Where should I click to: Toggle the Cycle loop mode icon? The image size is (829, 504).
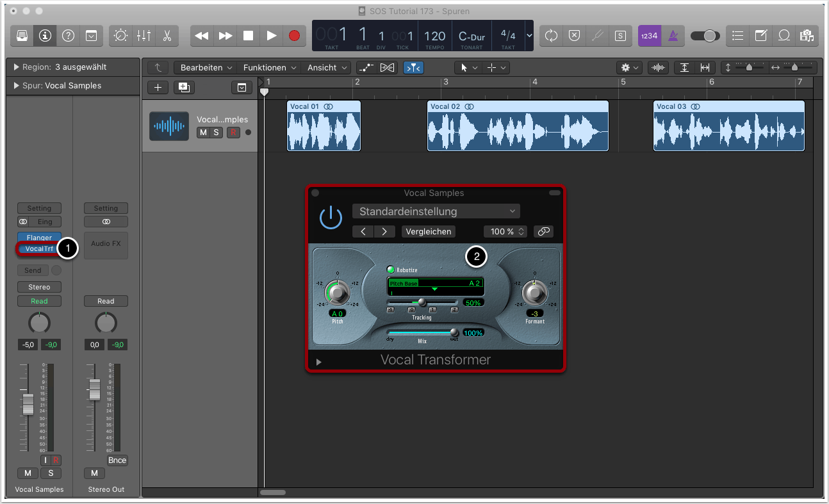point(551,36)
